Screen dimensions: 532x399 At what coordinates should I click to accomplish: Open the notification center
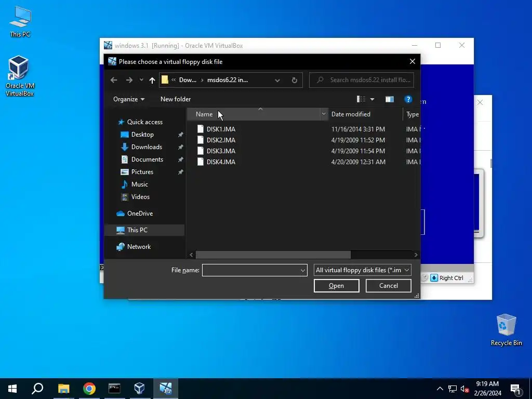tap(516, 389)
